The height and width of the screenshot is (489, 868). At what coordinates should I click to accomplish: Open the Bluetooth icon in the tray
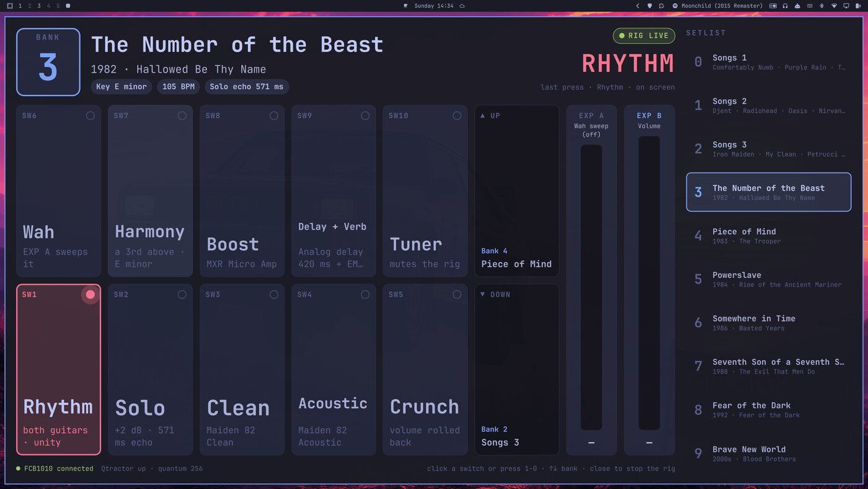[821, 6]
